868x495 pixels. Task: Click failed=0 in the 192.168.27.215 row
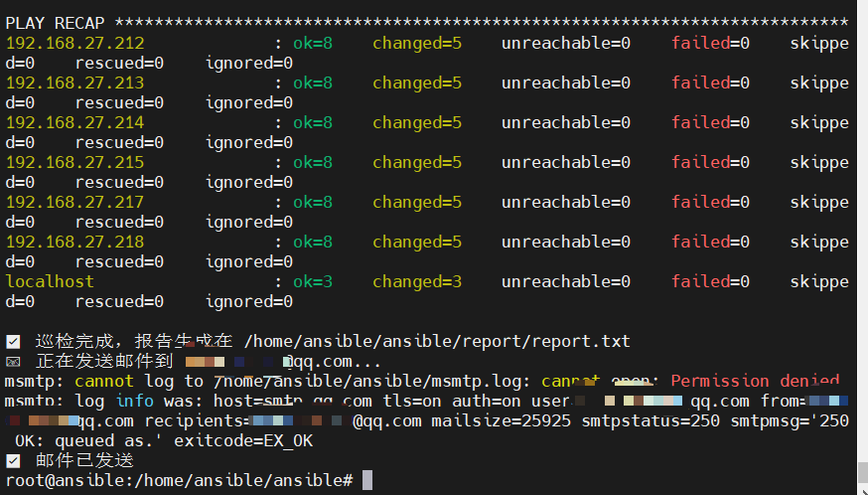(x=710, y=162)
